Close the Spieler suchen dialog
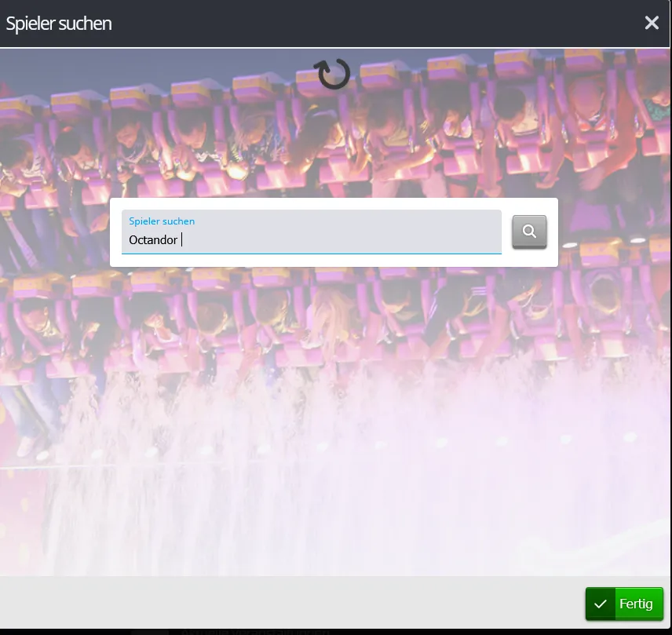672x635 pixels. (x=652, y=23)
